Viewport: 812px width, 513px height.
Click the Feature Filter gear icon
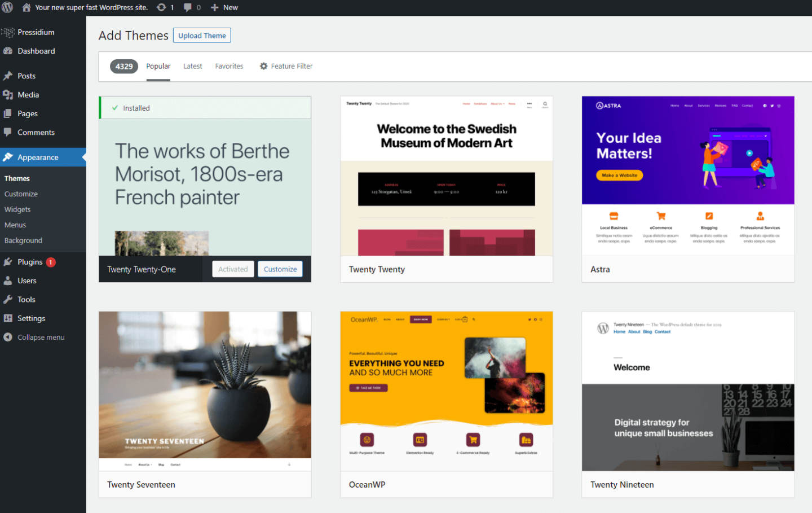coord(263,66)
